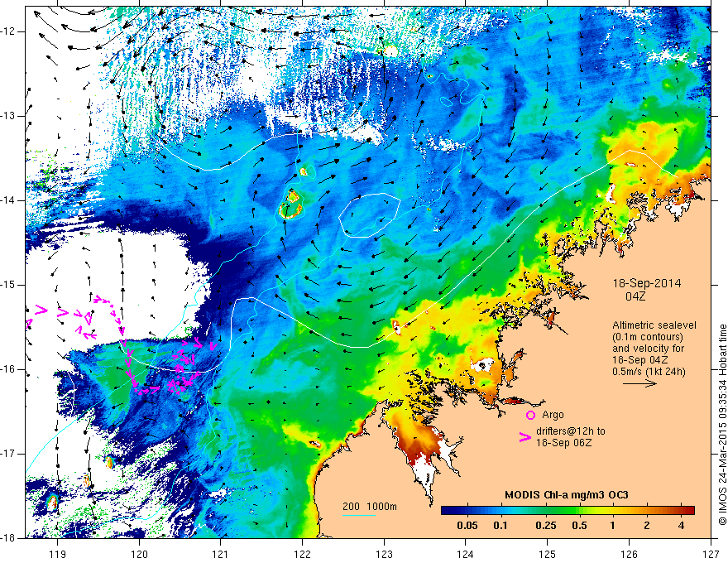Click the IMOS copyright timestamp text

[722, 425]
